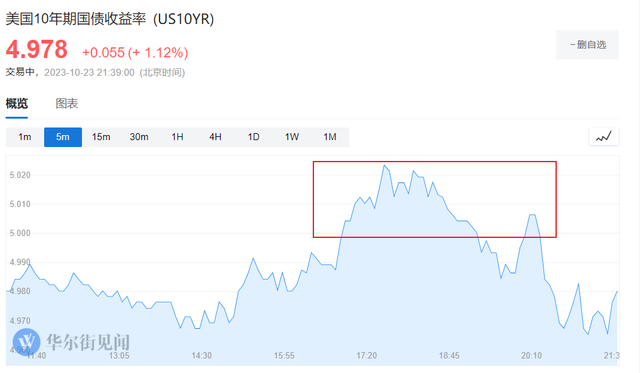Open the 图表 tab
This screenshot has height=373, width=640.
pos(67,104)
